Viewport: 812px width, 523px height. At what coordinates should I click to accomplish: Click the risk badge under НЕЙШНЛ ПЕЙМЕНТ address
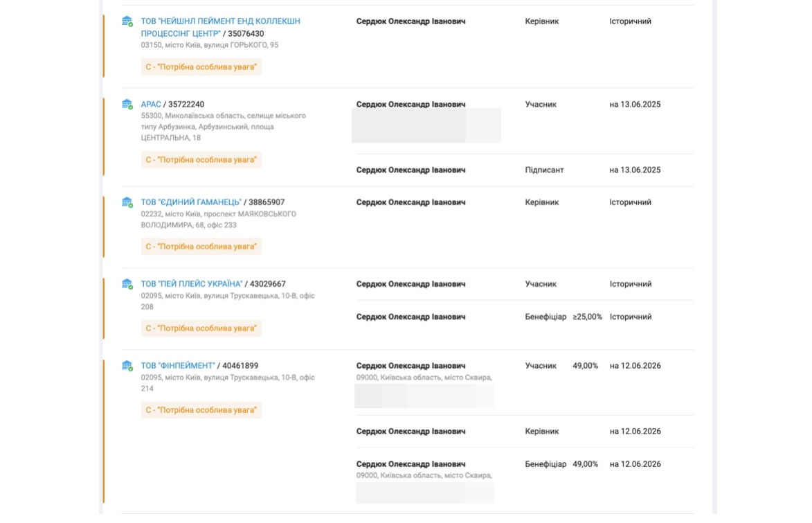pyautogui.click(x=201, y=67)
